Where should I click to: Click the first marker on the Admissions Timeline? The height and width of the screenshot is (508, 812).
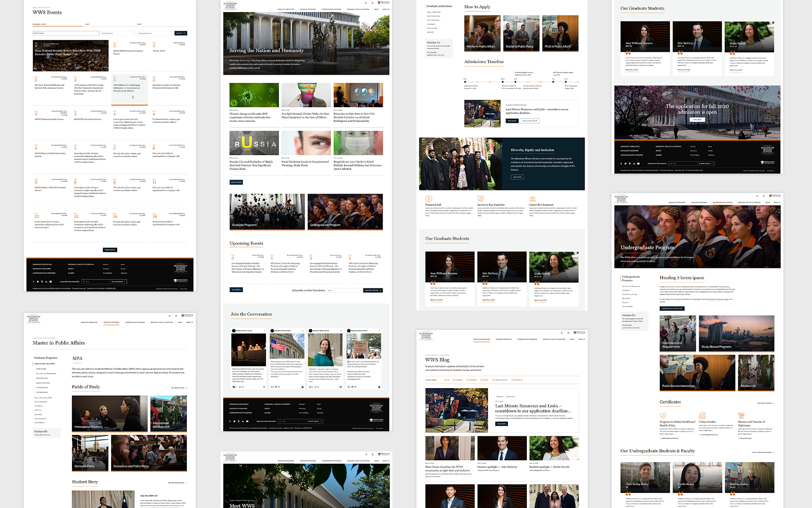tap(465, 81)
